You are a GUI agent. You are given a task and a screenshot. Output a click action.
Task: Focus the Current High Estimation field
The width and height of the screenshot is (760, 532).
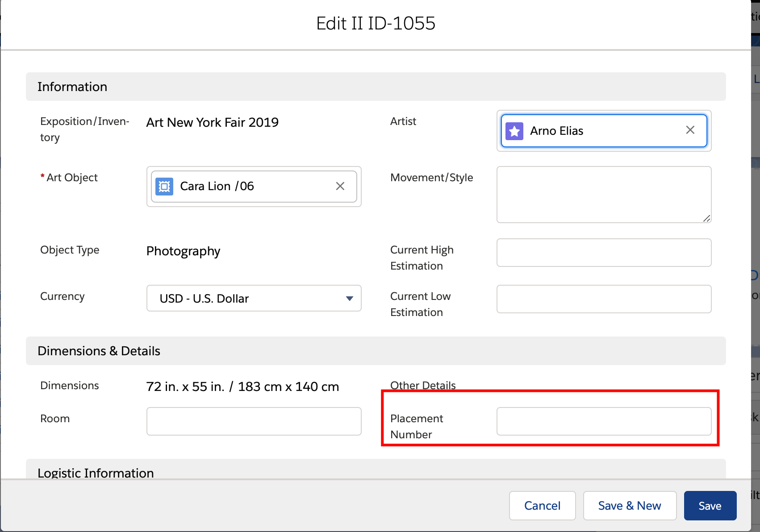(603, 253)
